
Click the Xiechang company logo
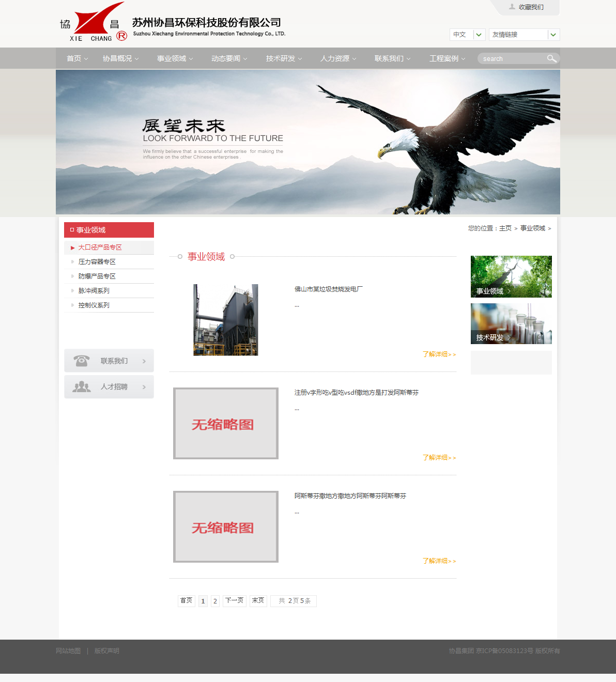(x=94, y=23)
